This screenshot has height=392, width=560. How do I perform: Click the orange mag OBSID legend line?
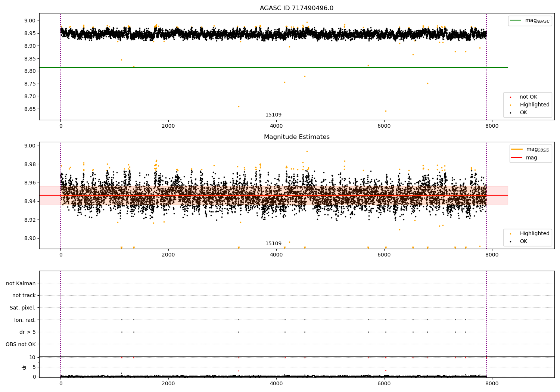click(x=517, y=149)
